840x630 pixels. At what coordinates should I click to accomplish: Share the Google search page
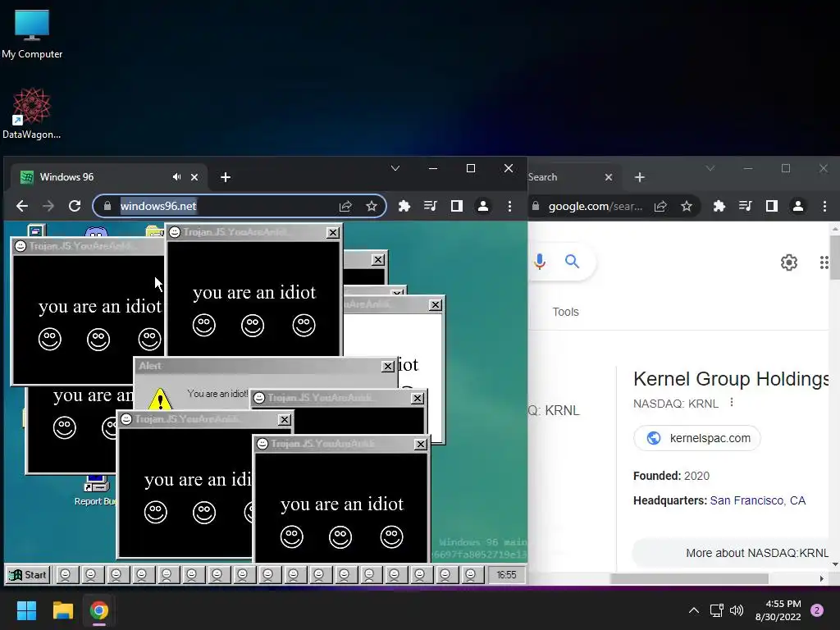[x=660, y=206]
